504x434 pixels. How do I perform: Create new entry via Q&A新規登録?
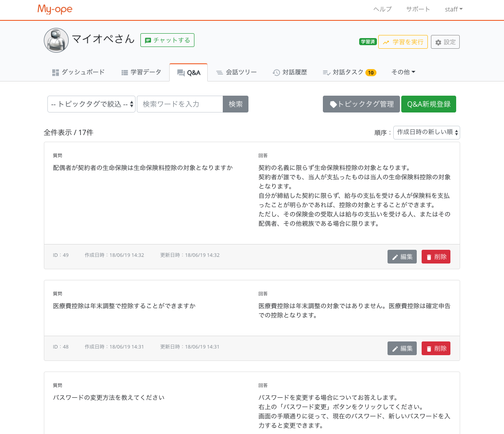429,104
